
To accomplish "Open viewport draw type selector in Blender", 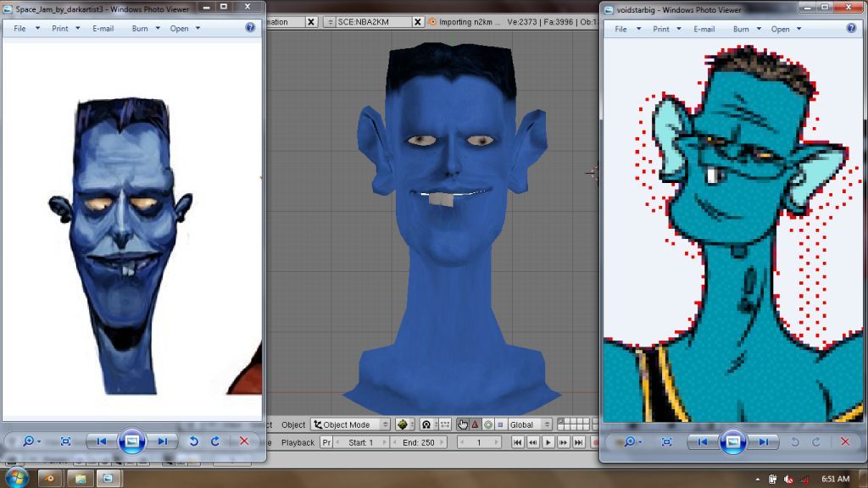I will point(405,424).
